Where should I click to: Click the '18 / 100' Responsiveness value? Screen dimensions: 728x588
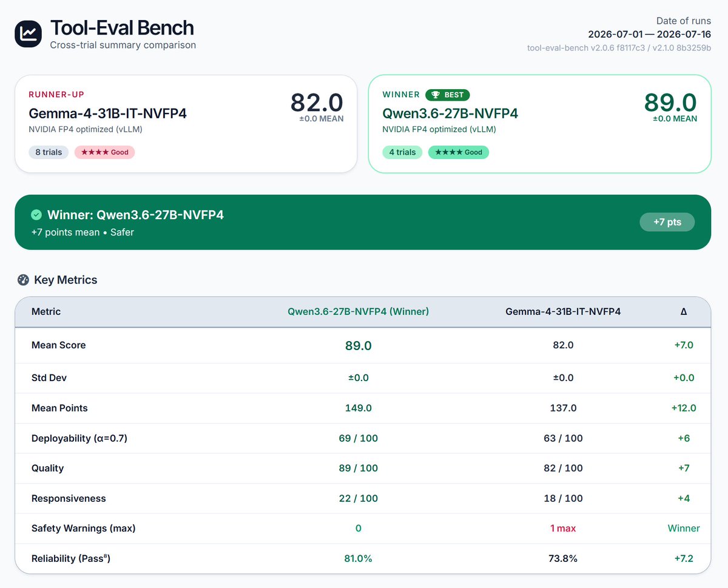(563, 498)
